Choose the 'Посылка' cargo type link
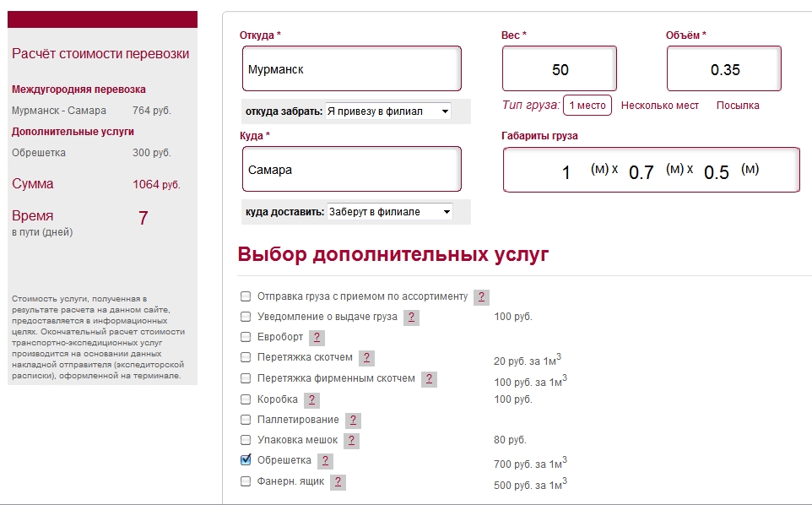Viewport: 812px width, 505px height. click(x=738, y=106)
